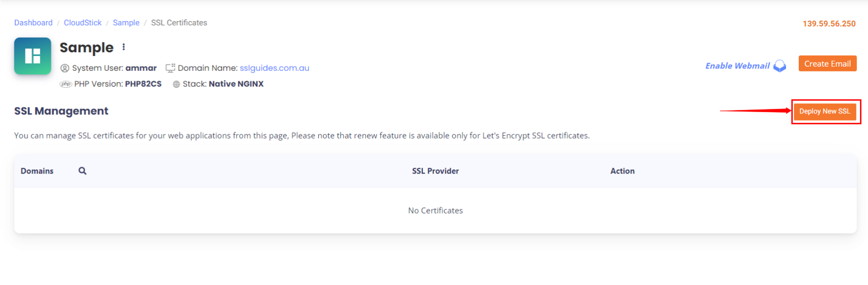Click the stack globe icon
This screenshot has height=285, width=868.
click(177, 84)
